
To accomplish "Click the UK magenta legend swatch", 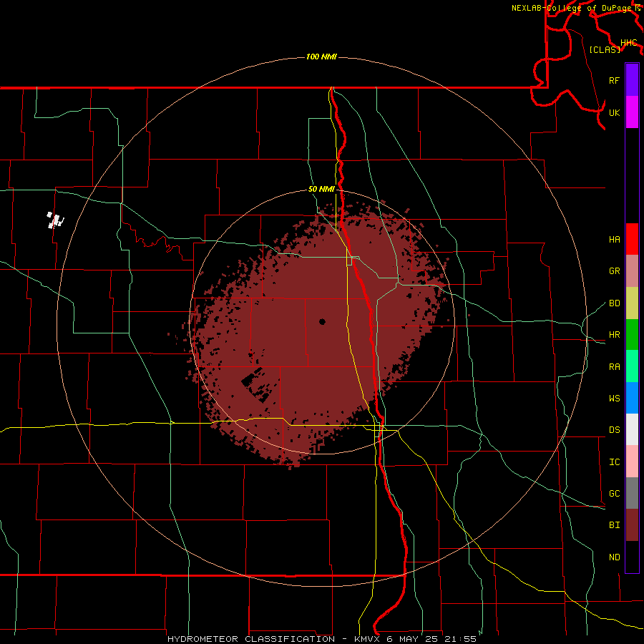I will click(x=632, y=112).
